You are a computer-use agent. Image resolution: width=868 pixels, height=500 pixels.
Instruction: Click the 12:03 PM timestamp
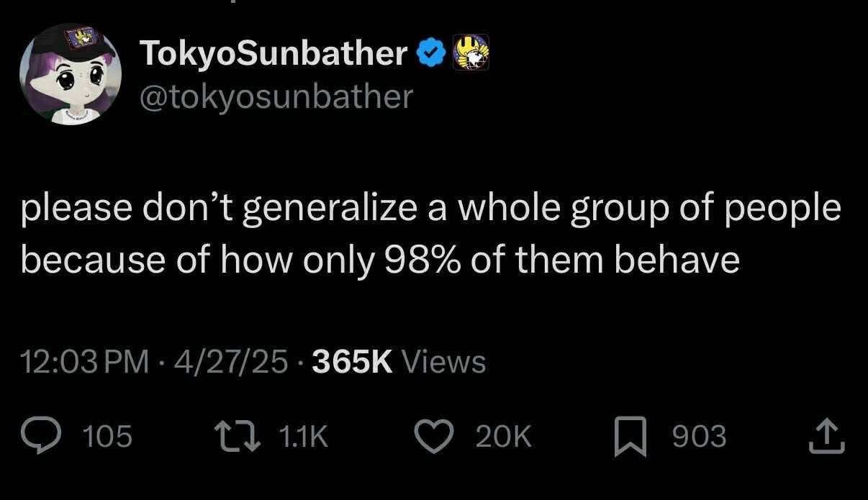86,361
